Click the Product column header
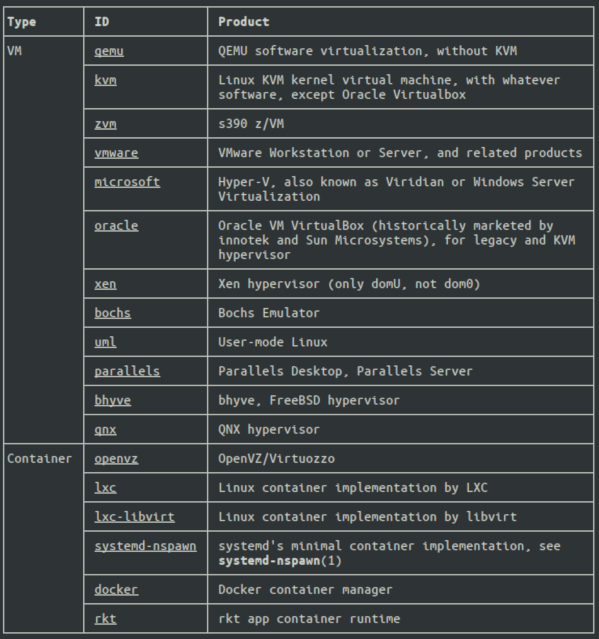599x639 pixels. (x=244, y=22)
